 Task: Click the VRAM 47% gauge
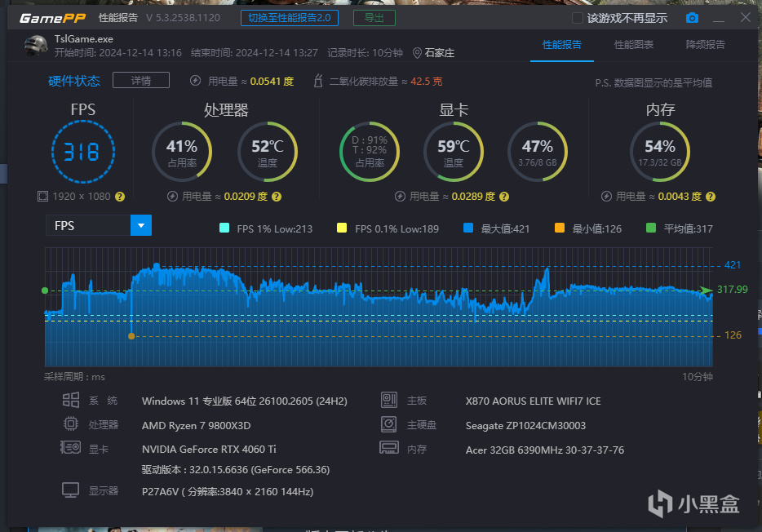pyautogui.click(x=538, y=152)
